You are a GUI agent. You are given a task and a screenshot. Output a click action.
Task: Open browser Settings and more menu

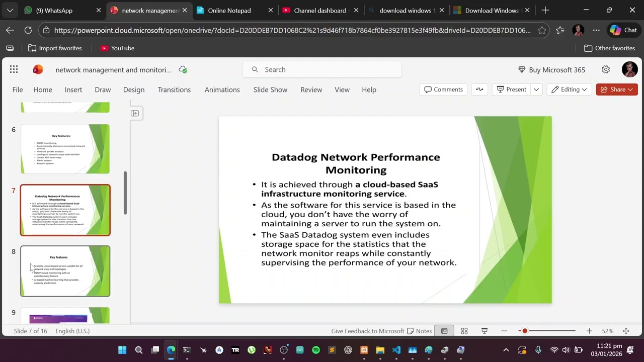tap(596, 30)
